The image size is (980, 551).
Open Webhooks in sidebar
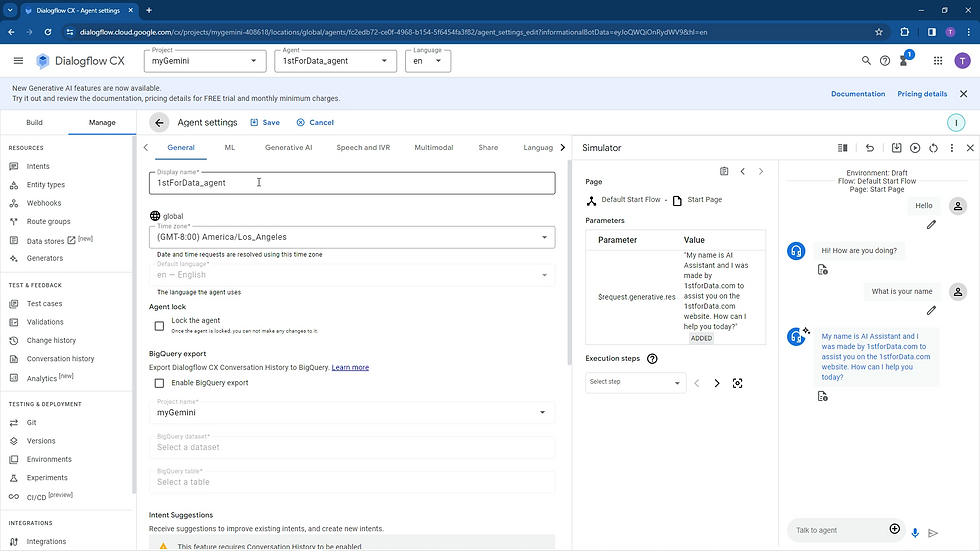click(x=44, y=203)
